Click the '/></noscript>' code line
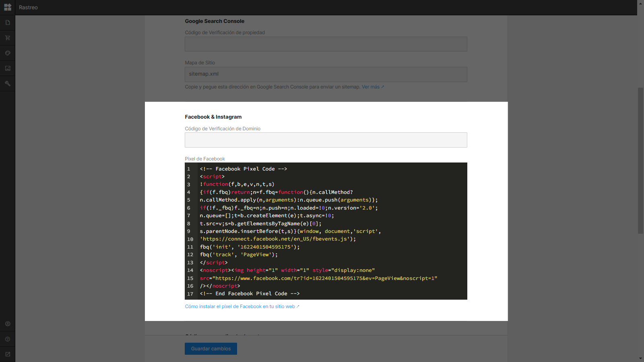Viewport: 644px width, 362px height. pyautogui.click(x=220, y=286)
